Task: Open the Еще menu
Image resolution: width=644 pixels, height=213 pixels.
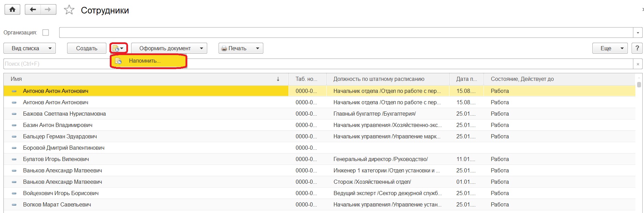Action: coord(610,48)
